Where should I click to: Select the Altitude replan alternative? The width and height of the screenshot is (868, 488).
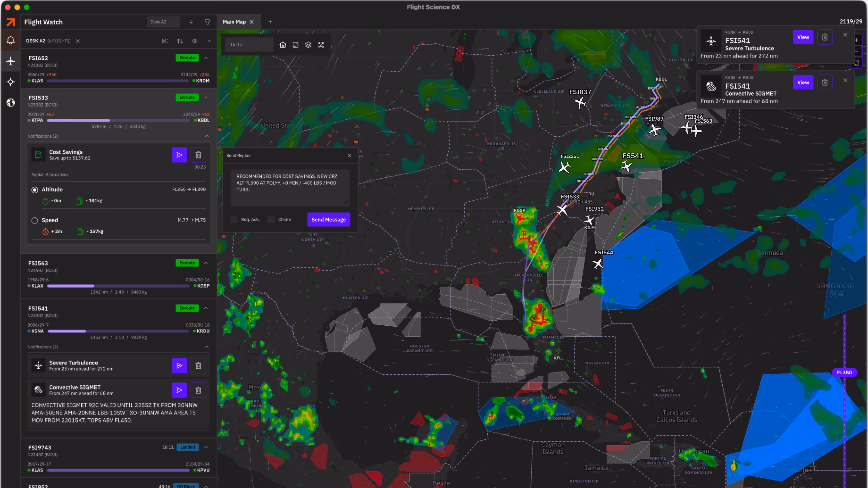coord(35,190)
